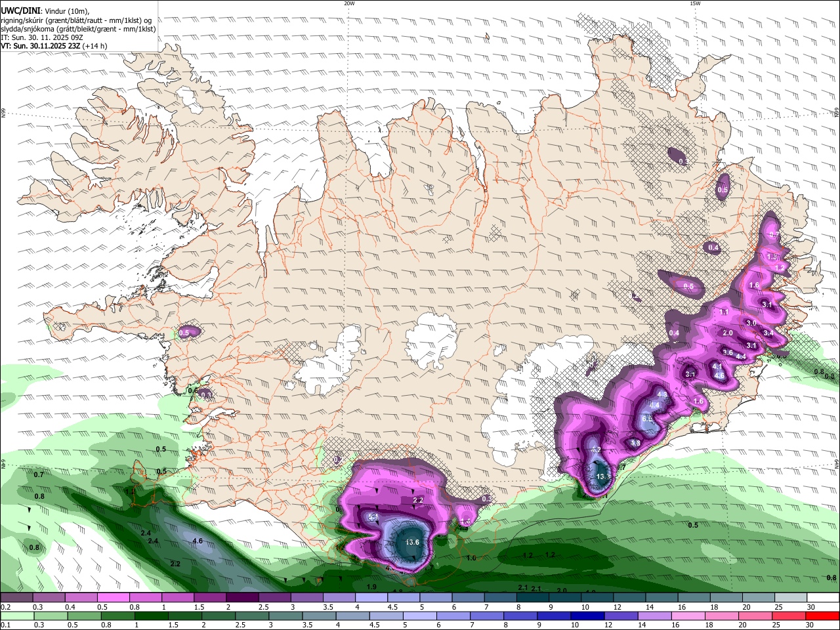The height and width of the screenshot is (630, 840).
Task: Click the 'IT: Sun. 30. 11. 2025 09Z' line
Action: click(x=41, y=37)
